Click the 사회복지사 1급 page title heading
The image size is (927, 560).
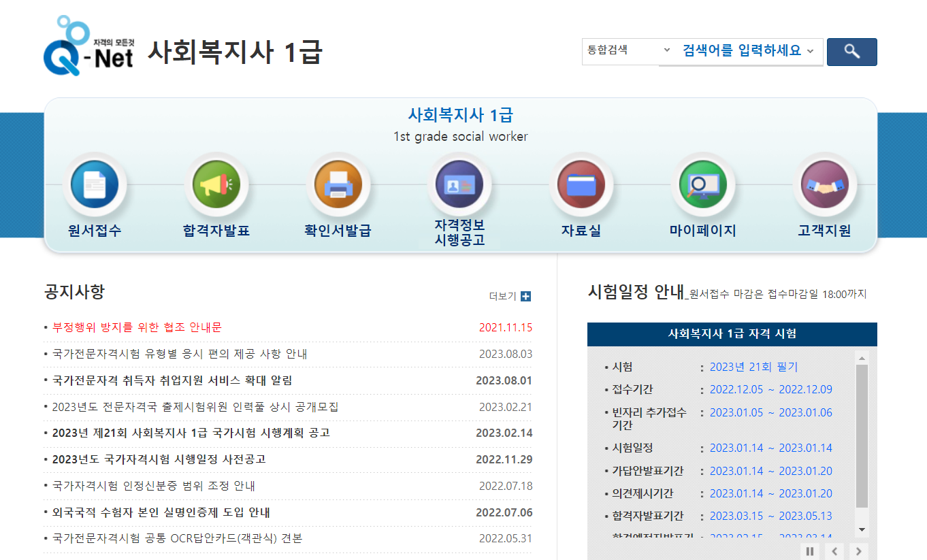click(x=235, y=52)
